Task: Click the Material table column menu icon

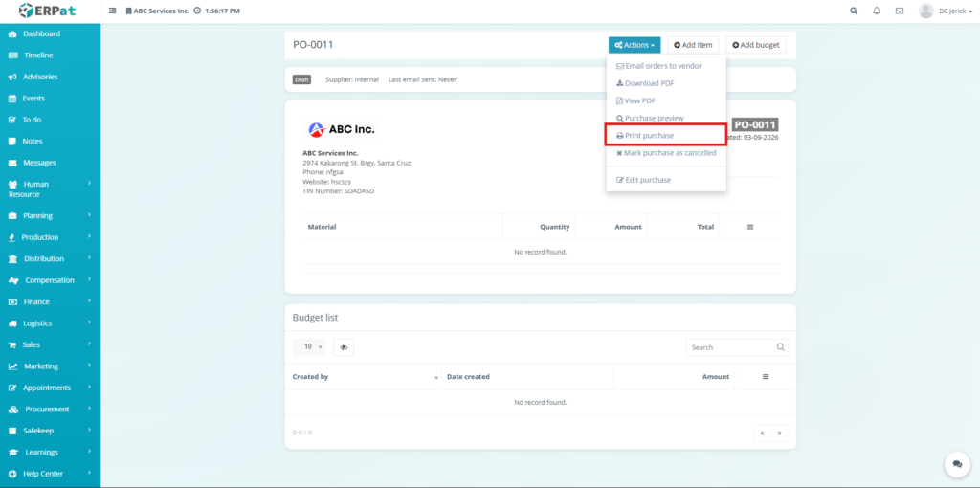Action: pyautogui.click(x=750, y=227)
